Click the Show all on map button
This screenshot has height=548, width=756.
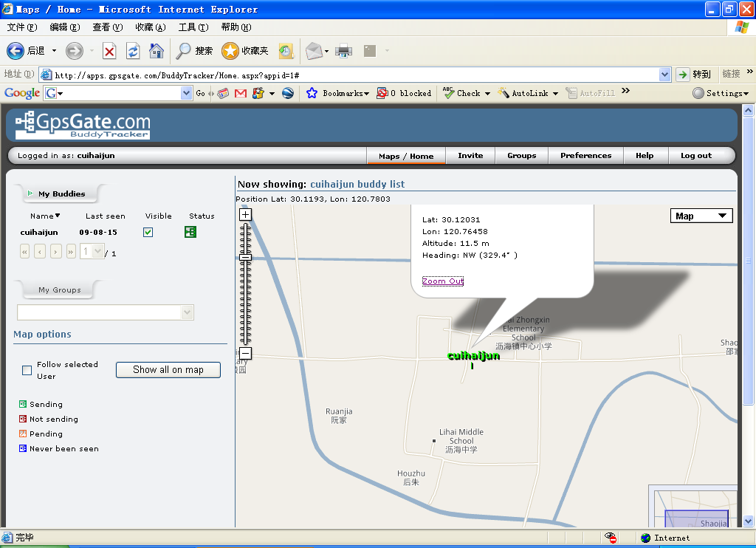(x=168, y=369)
